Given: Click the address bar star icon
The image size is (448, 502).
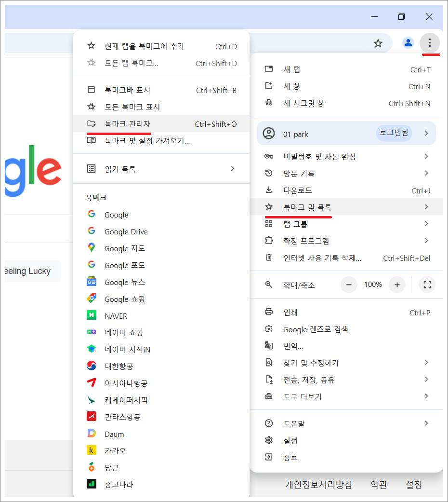Looking at the screenshot, I should (x=378, y=43).
